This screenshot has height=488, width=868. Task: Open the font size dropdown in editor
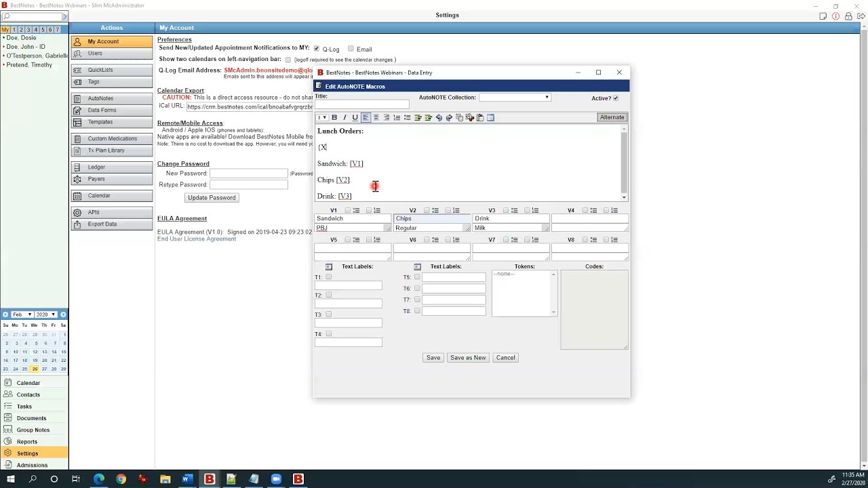pos(321,117)
